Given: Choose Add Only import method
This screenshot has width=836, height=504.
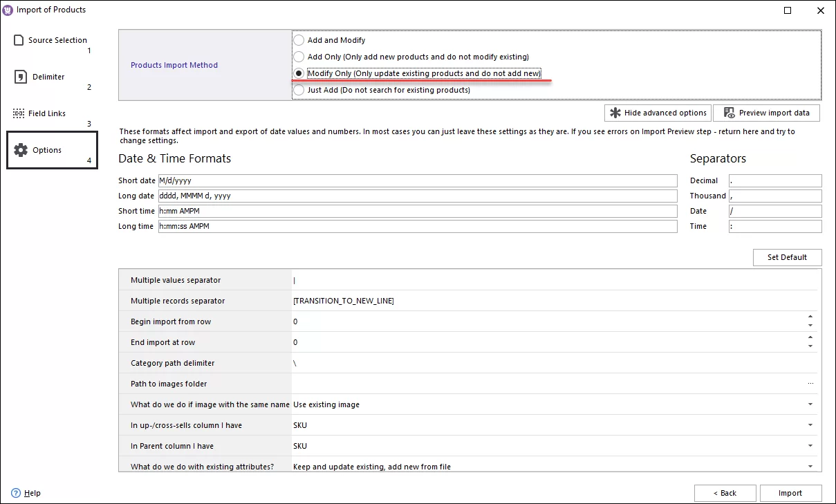Looking at the screenshot, I should click(299, 57).
